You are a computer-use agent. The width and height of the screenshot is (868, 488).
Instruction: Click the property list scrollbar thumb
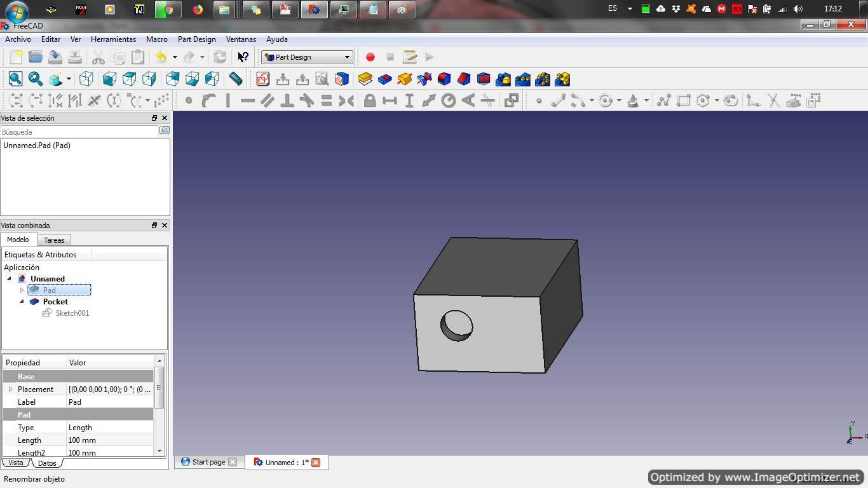159,388
